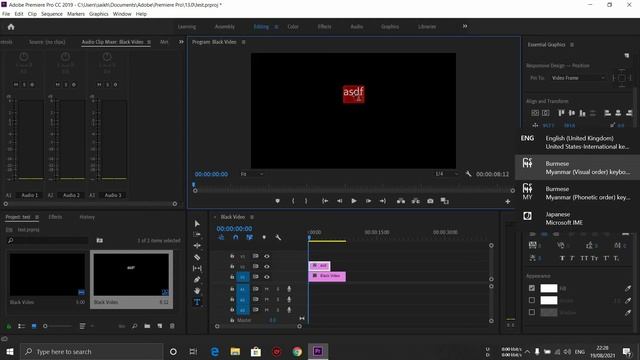Select the Selection tool arrow
This screenshot has height=360, width=640.
pyautogui.click(x=197, y=224)
